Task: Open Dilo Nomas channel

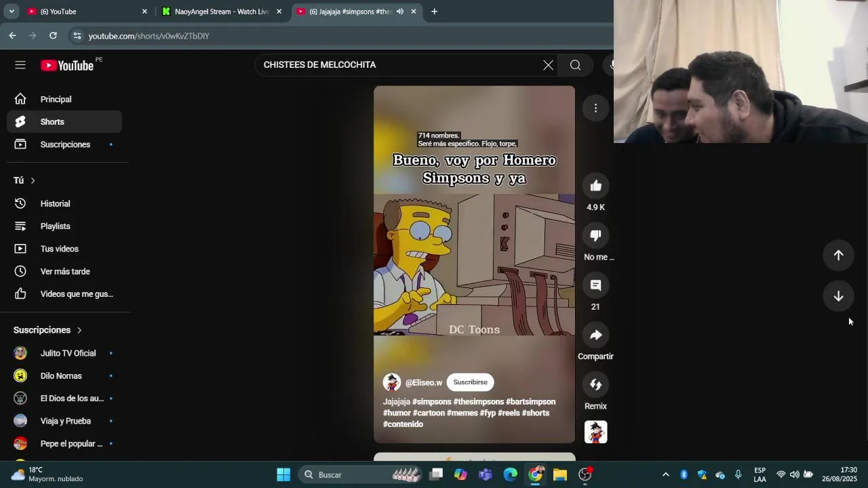Action: 64,375
